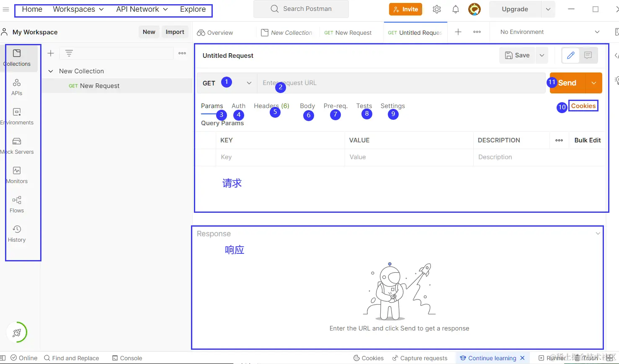Click the Key cell in query params
619x364 pixels.
280,157
